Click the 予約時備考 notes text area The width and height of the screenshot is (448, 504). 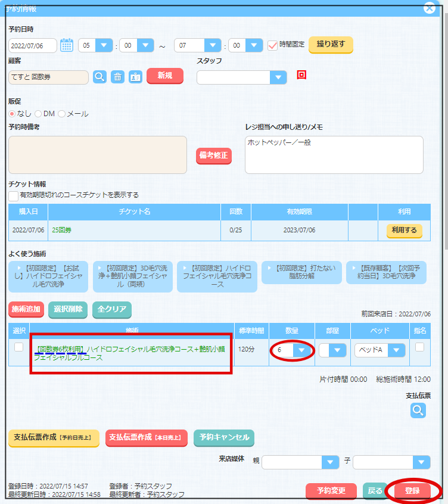[98, 155]
